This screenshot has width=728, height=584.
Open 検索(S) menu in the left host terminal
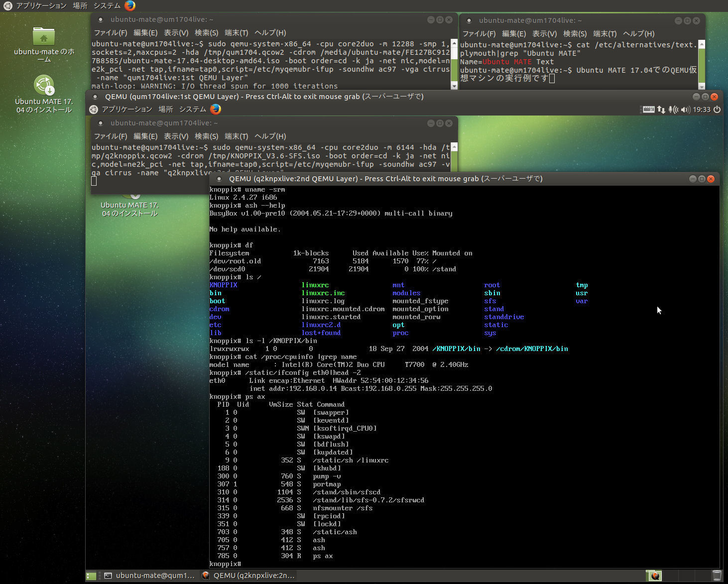tap(207, 33)
